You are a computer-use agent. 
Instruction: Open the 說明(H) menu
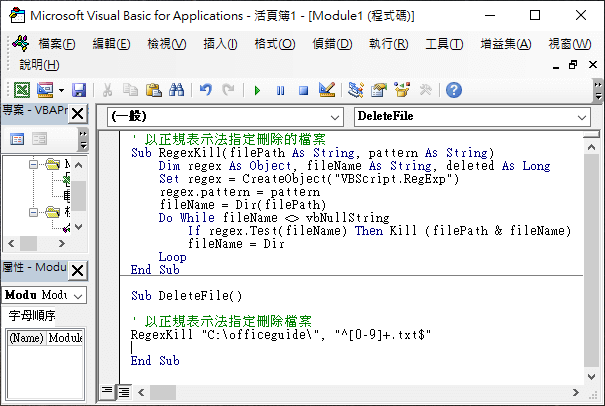coord(39,65)
